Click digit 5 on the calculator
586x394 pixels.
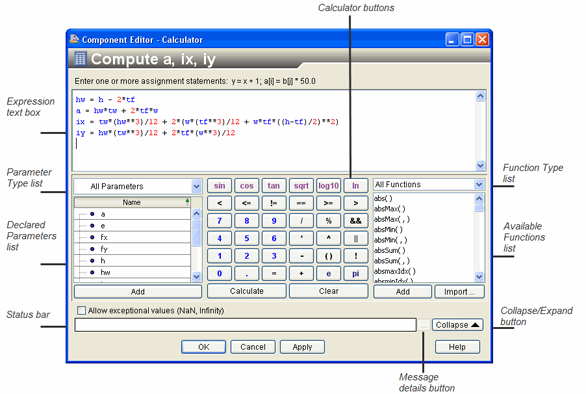(x=247, y=238)
